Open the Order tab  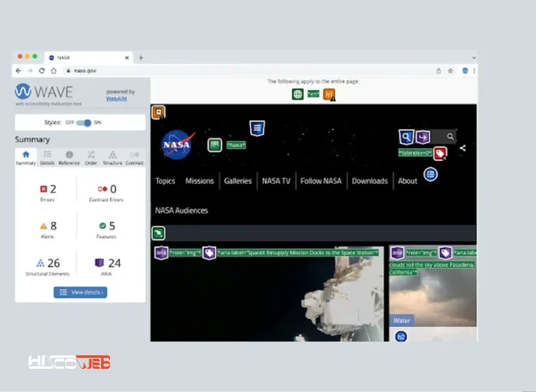pos(91,158)
